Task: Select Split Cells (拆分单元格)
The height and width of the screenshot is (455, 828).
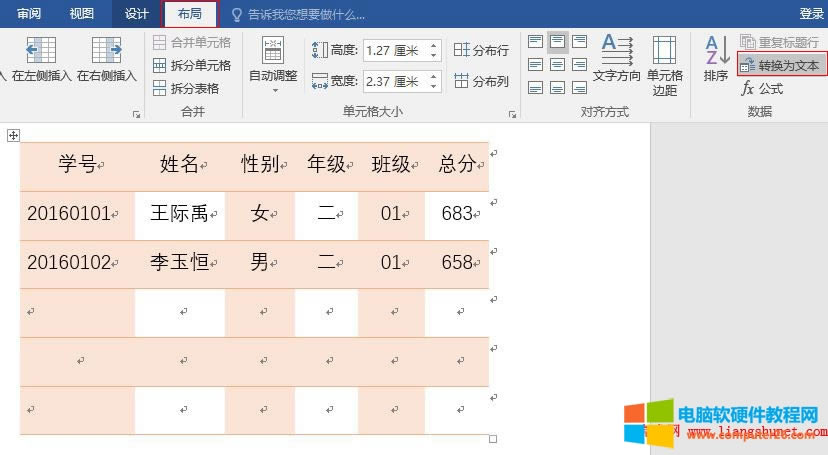Action: 192,65
